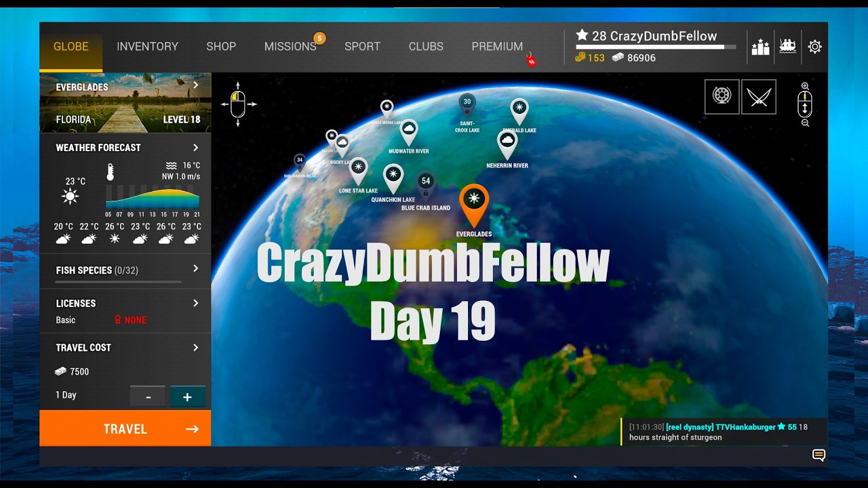
Task: Expand the Licenses section
Action: click(x=195, y=303)
